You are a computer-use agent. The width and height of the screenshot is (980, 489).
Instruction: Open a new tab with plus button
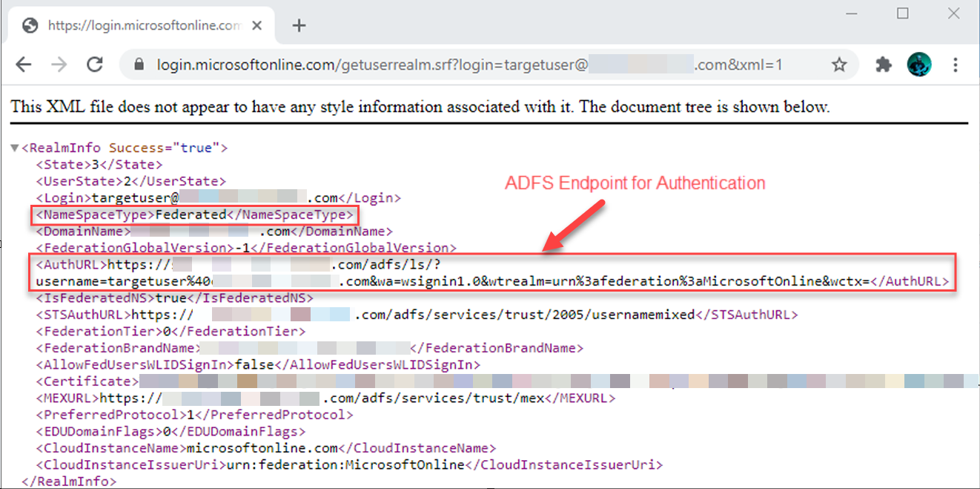pyautogui.click(x=299, y=25)
